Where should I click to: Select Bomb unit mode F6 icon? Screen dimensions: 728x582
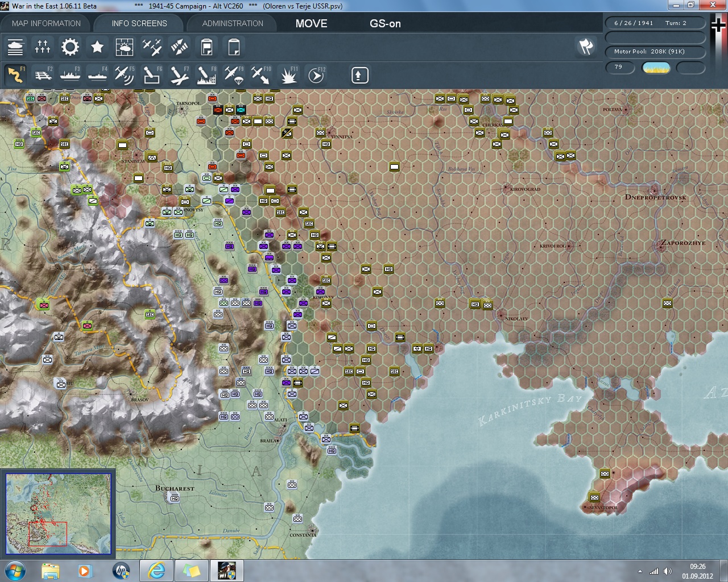(152, 75)
